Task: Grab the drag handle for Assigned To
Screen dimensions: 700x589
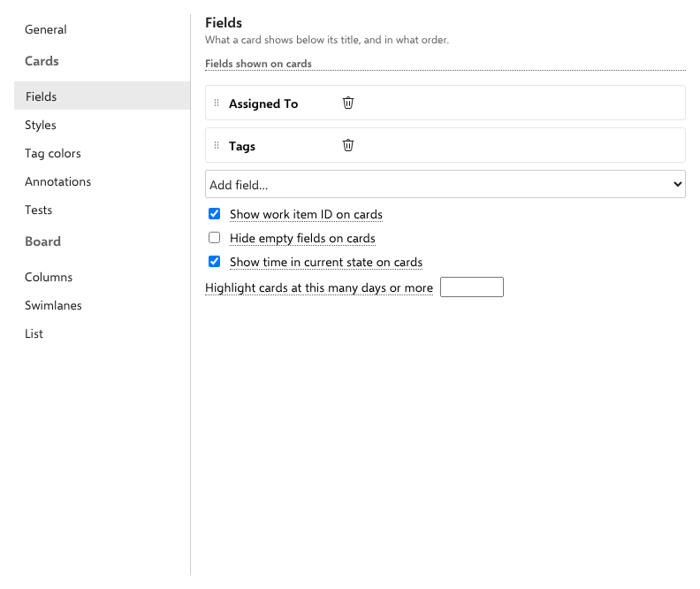Action: point(217,103)
